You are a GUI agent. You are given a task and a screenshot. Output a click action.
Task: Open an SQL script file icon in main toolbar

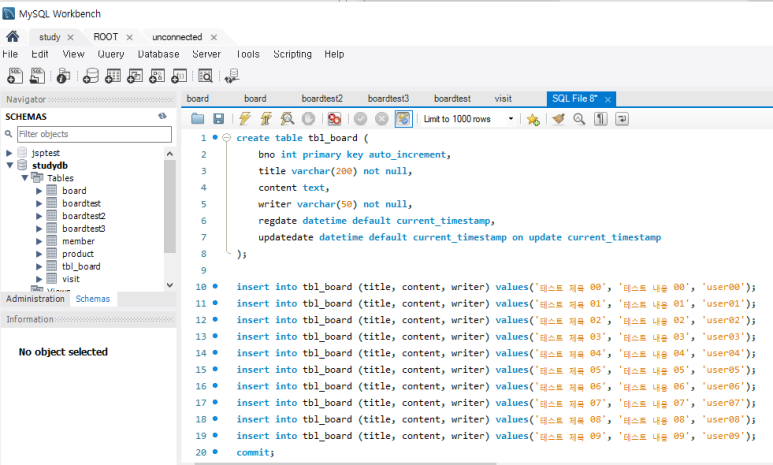click(37, 75)
